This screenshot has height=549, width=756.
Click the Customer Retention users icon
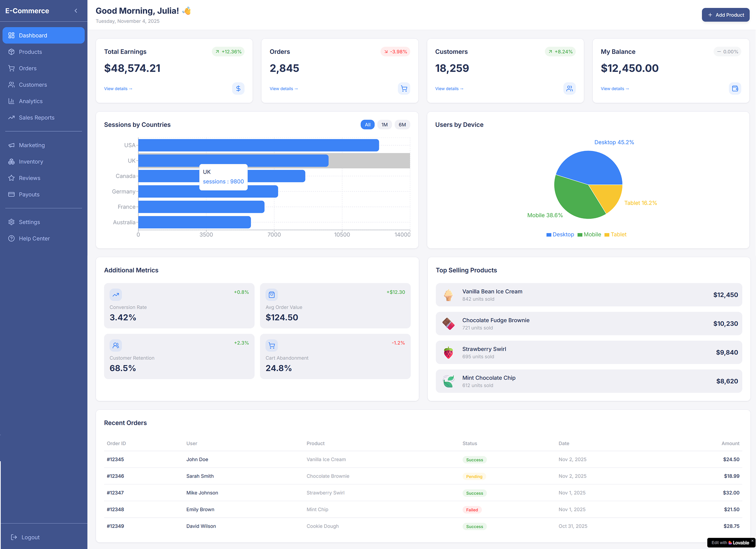click(x=116, y=345)
